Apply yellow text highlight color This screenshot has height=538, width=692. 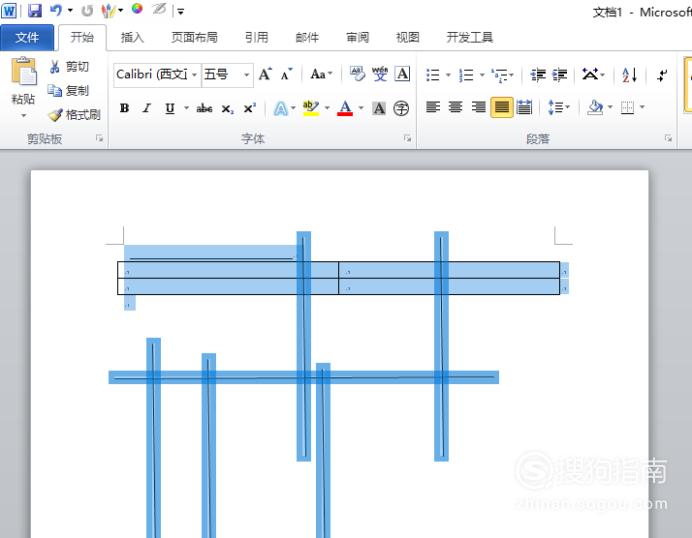click(311, 108)
